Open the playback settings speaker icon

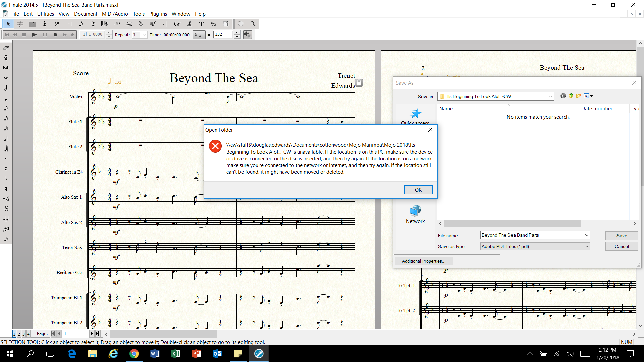[x=247, y=35]
